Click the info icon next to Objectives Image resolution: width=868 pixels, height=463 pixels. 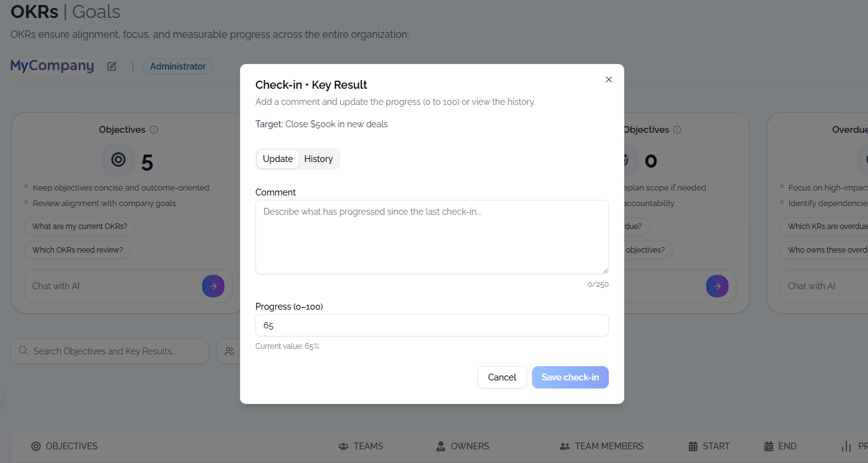pos(154,130)
